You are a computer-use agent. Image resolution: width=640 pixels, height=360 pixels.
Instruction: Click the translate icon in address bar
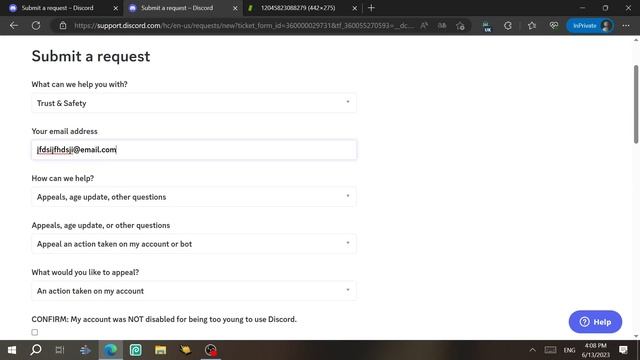point(442,26)
